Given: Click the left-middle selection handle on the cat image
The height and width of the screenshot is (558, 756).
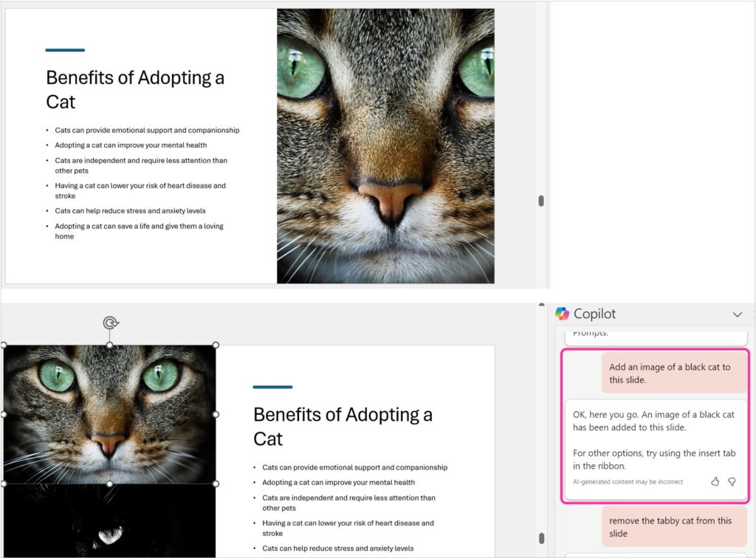Looking at the screenshot, I should click(3, 413).
